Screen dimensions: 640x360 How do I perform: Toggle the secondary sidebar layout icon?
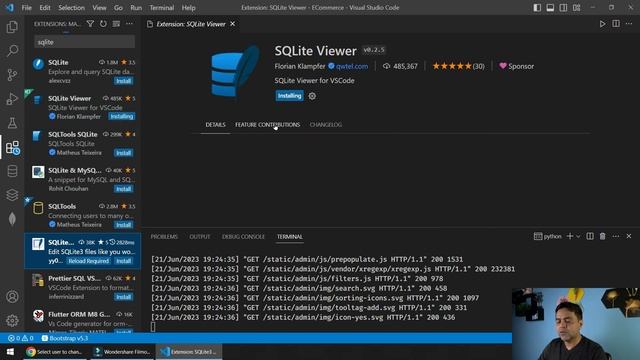(x=563, y=8)
